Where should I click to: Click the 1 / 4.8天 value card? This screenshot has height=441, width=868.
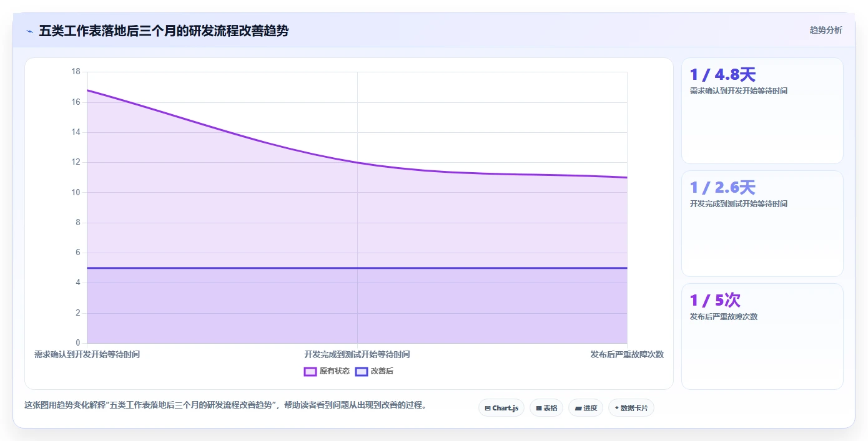(762, 110)
